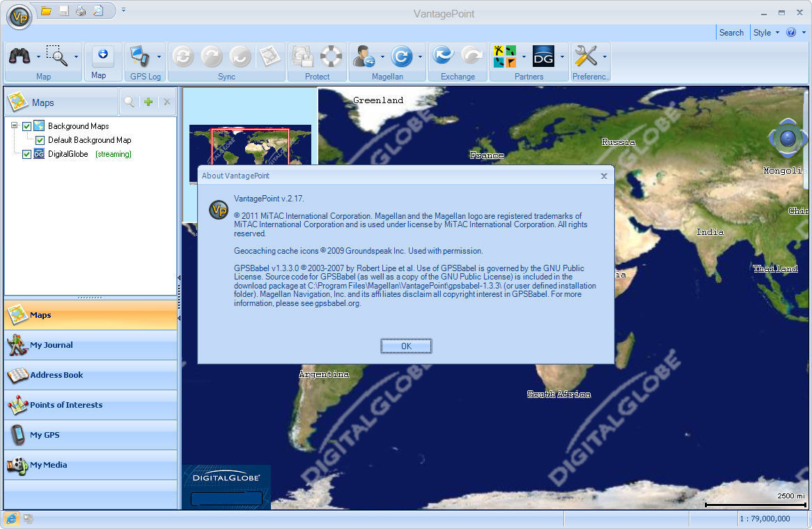
Task: Open the Address Book section
Action: pos(91,375)
